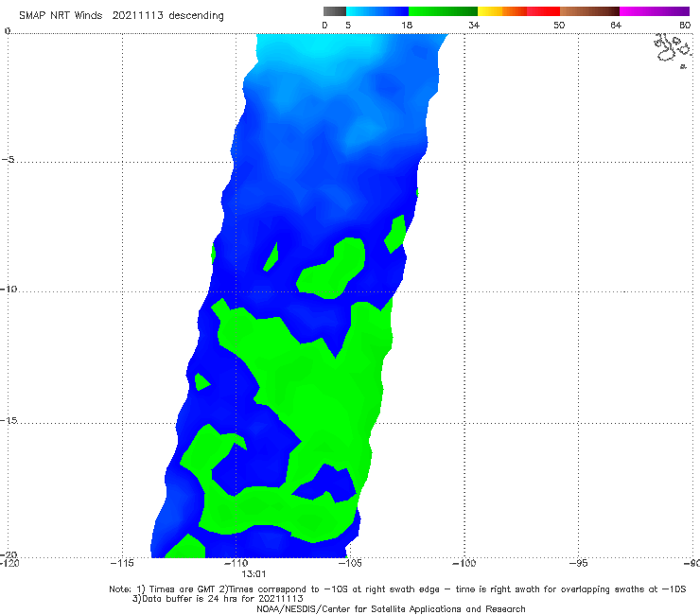This screenshot has width=700, height=615.
Task: Click the cyan-blue segment of the color bar
Action: 377,11
